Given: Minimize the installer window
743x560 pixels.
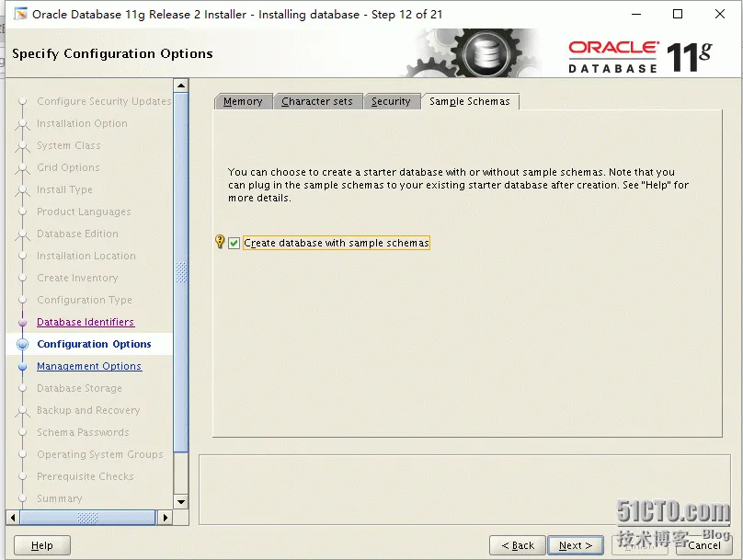Looking at the screenshot, I should pyautogui.click(x=636, y=14).
